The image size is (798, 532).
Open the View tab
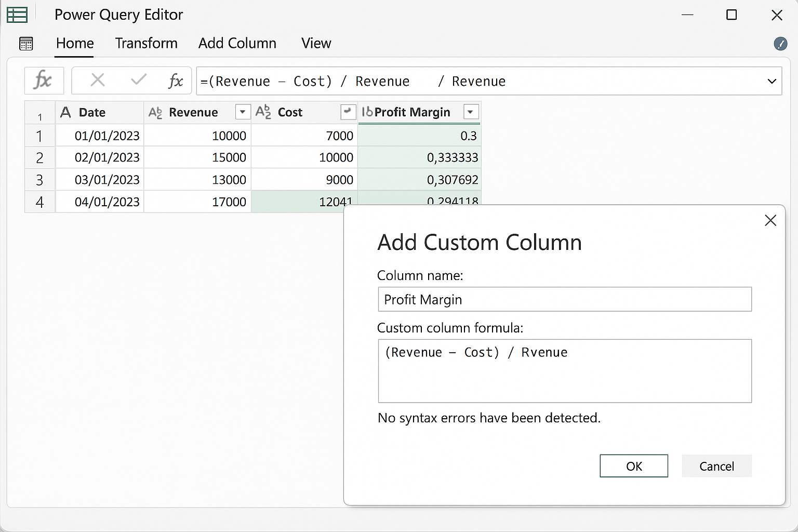(316, 44)
